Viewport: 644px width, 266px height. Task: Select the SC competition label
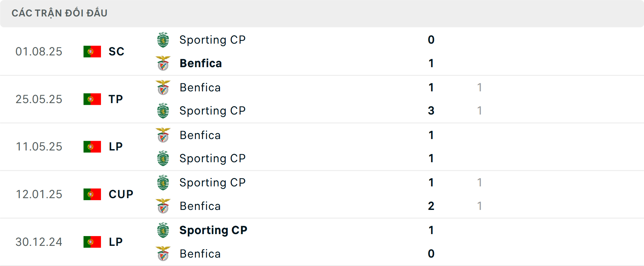point(116,51)
